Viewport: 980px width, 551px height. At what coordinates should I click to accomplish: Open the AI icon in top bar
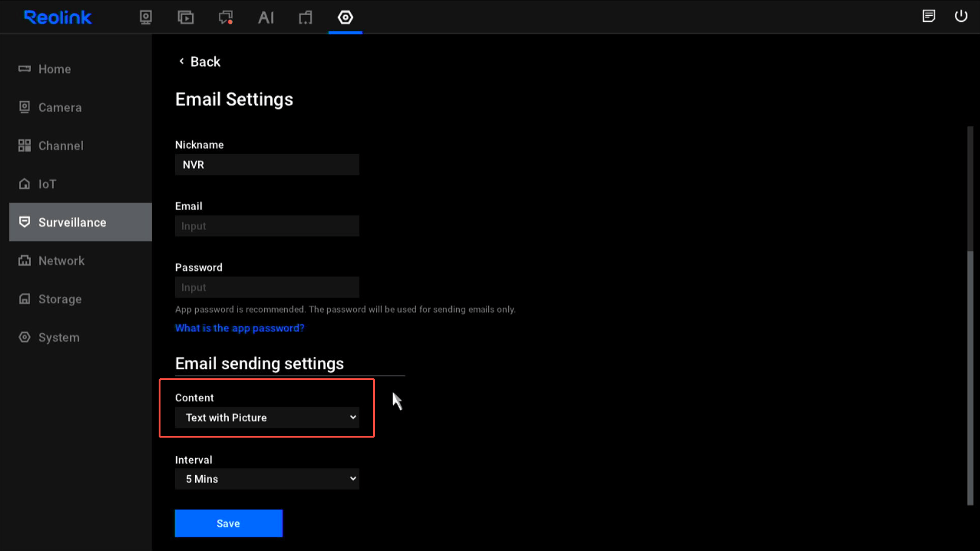click(x=266, y=17)
